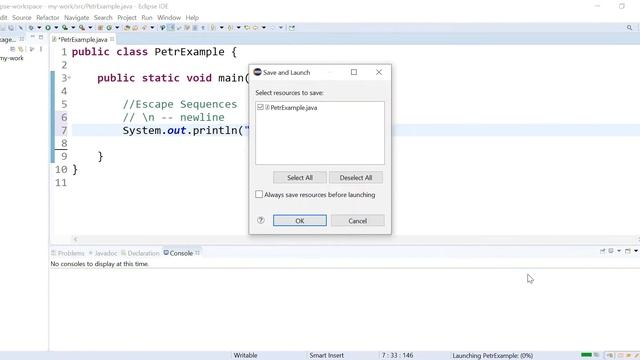This screenshot has width=640, height=360.
Task: Click the Open Type toolbar icon
Action: 127,28
